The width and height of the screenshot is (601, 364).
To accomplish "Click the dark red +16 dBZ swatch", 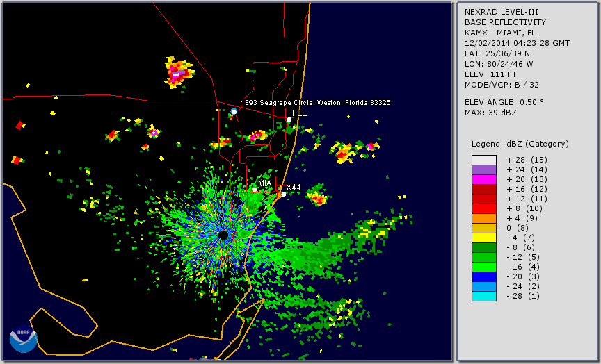I will (x=484, y=189).
